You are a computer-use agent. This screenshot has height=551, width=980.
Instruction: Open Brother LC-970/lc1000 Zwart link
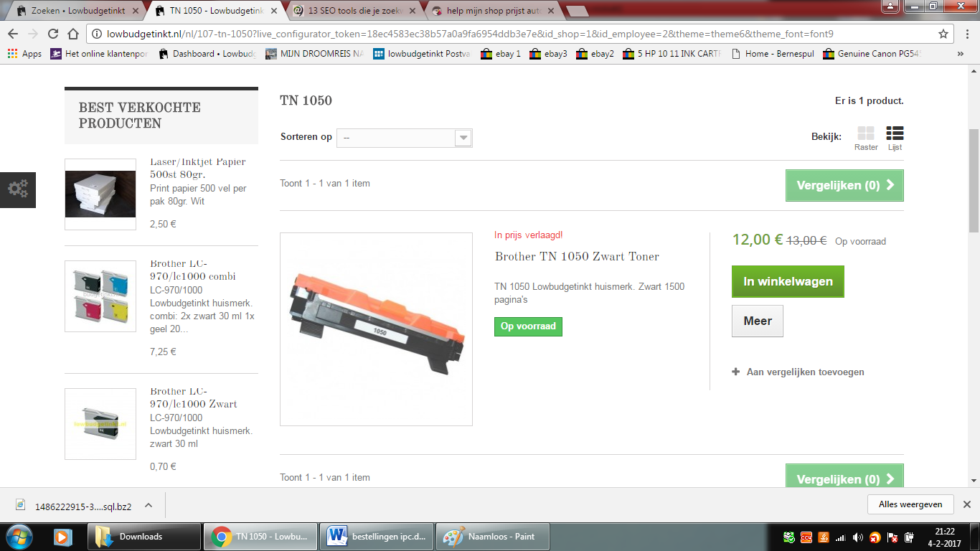(194, 397)
